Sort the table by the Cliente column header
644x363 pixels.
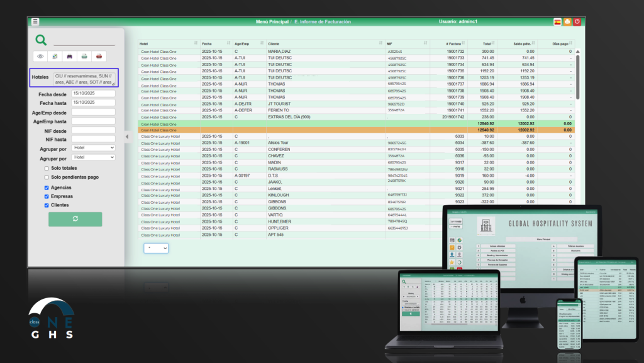(x=275, y=43)
